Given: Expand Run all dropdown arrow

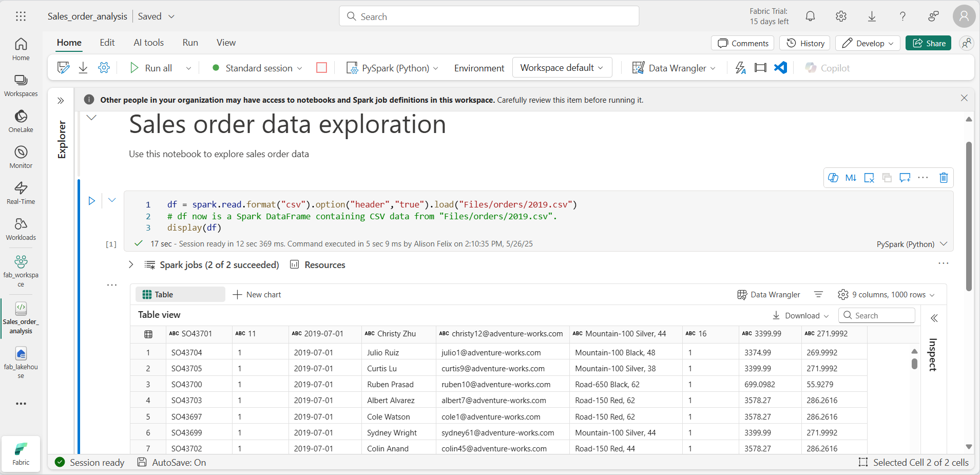Looking at the screenshot, I should click(x=188, y=68).
